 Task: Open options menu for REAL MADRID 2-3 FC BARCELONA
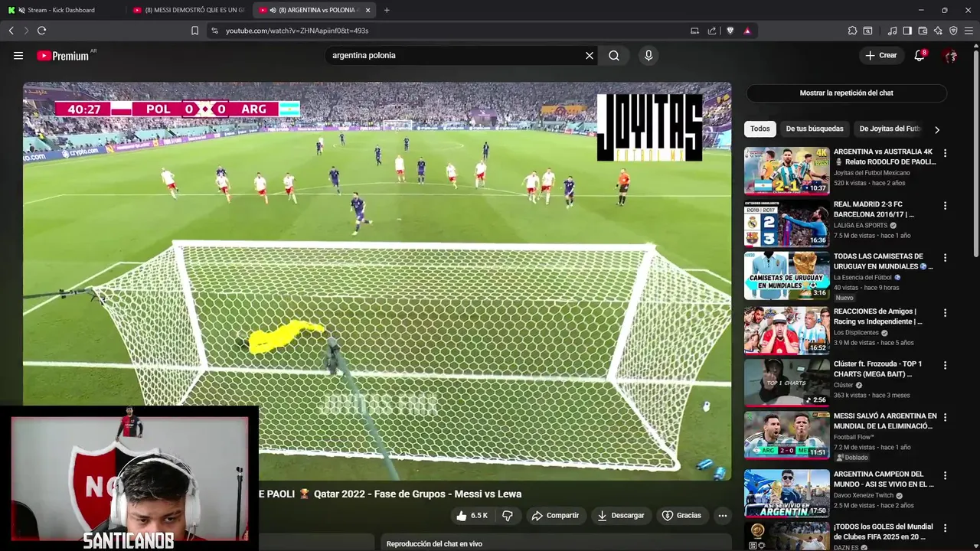tap(945, 206)
